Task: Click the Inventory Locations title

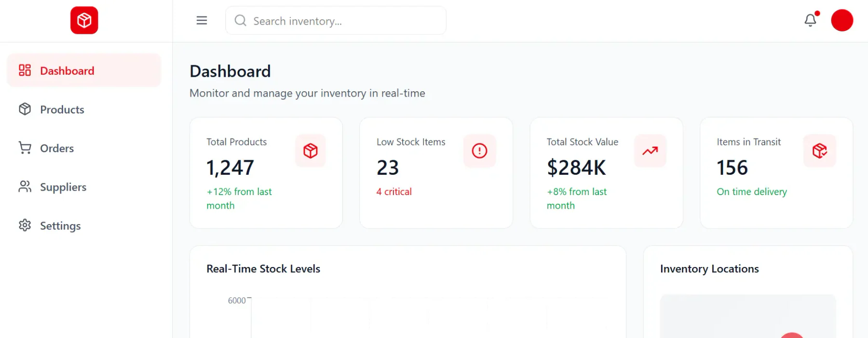Action: coord(709,269)
